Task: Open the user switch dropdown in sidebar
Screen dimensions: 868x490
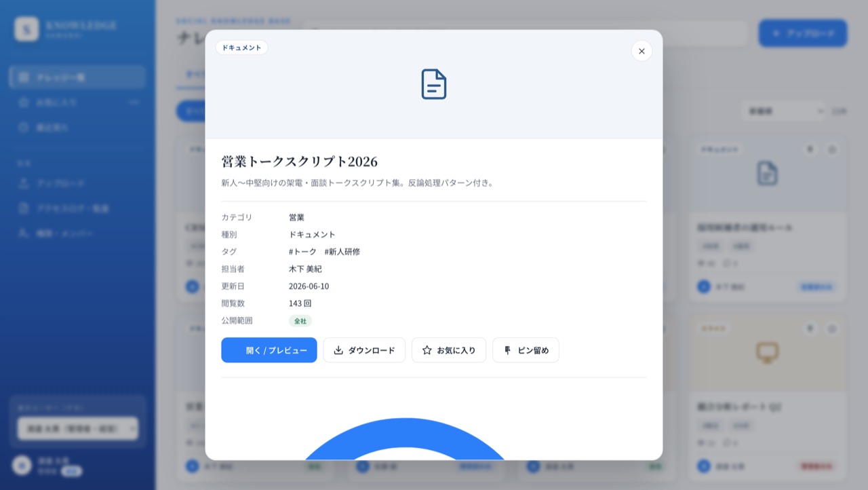Action: coord(78,429)
